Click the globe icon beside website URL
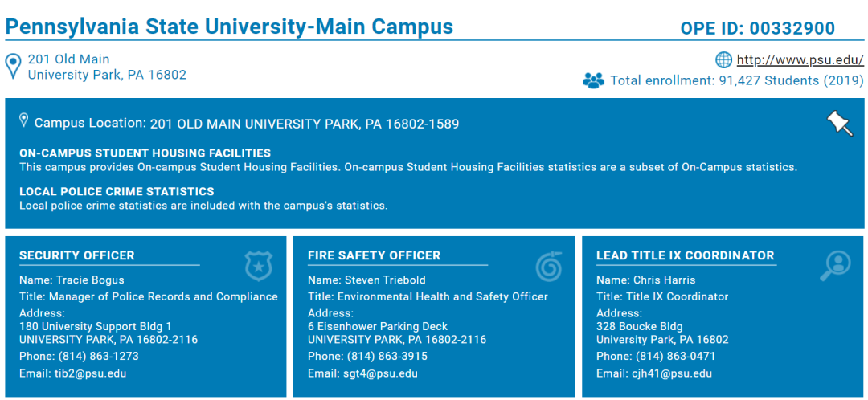The image size is (868, 400). 723,59
